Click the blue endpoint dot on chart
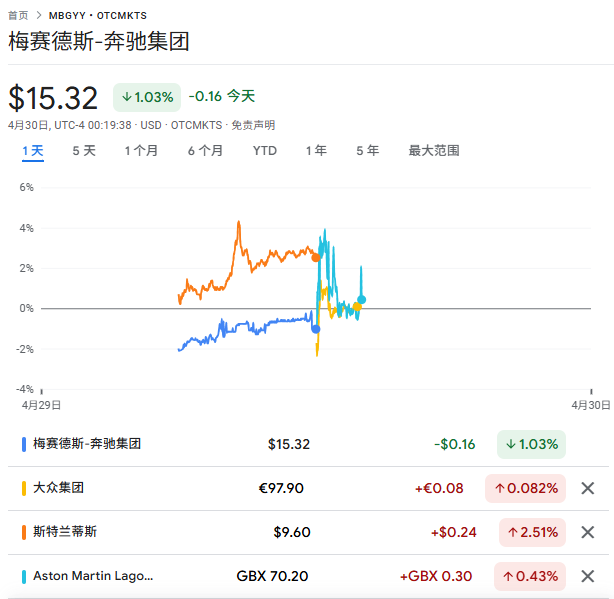The image size is (614, 599). [x=316, y=329]
